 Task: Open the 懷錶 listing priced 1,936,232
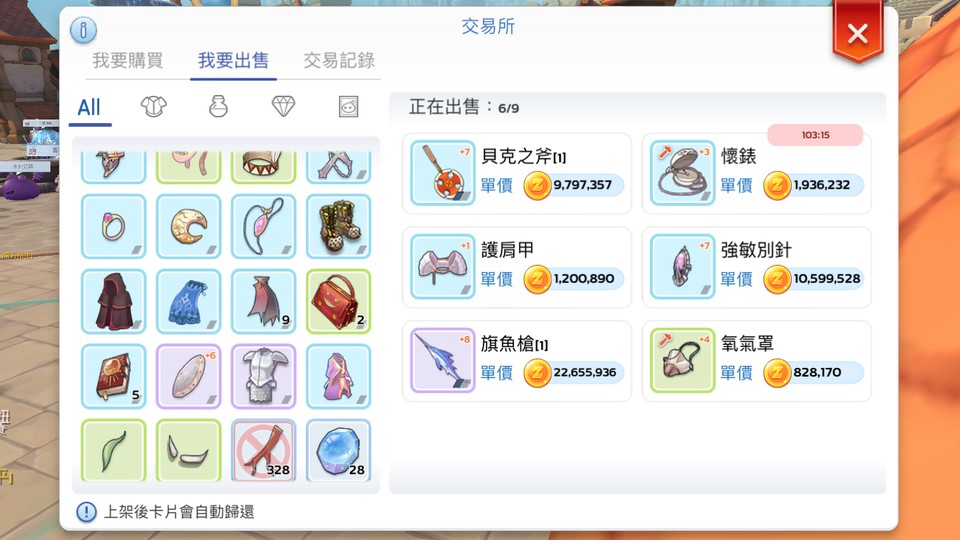756,173
